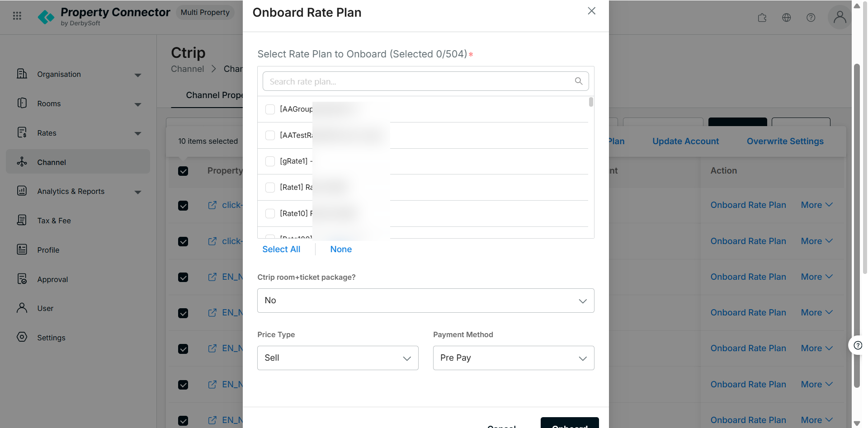Open the Profile sidebar icon
The image size is (868, 428).
click(x=22, y=249)
